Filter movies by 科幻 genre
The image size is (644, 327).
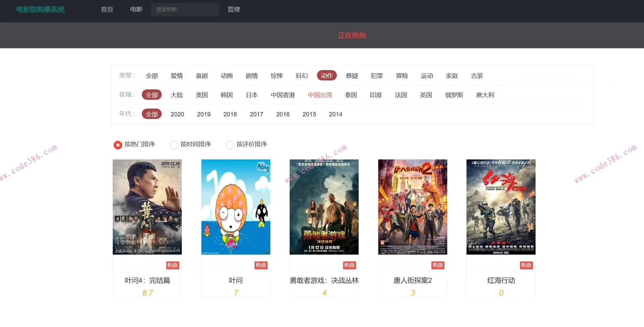tap(302, 76)
